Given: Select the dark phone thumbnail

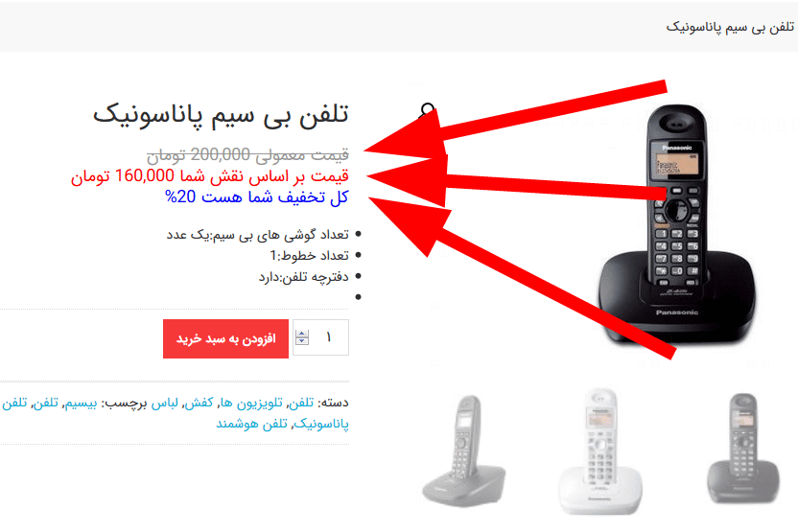Looking at the screenshot, I should coord(742,449).
